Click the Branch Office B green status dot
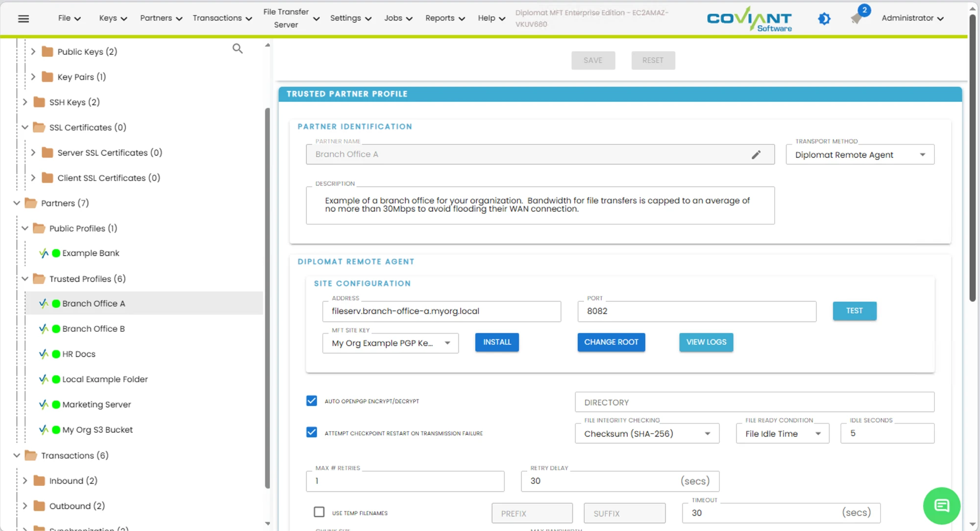 [56, 329]
